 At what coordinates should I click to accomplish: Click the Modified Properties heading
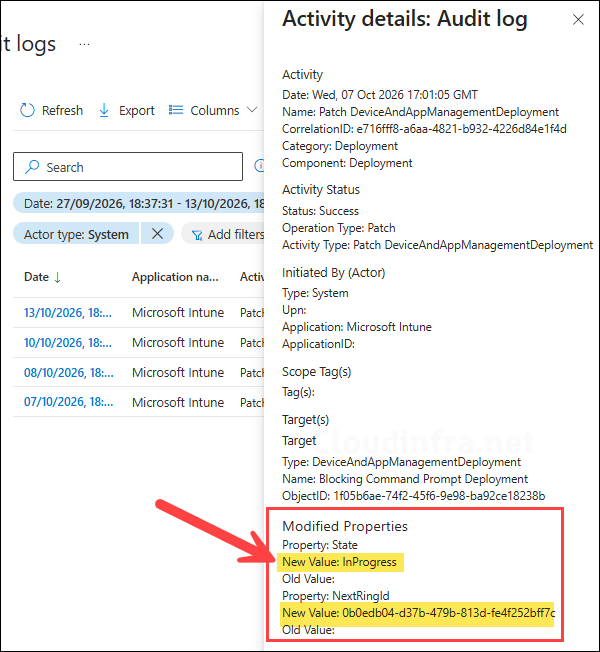click(345, 526)
